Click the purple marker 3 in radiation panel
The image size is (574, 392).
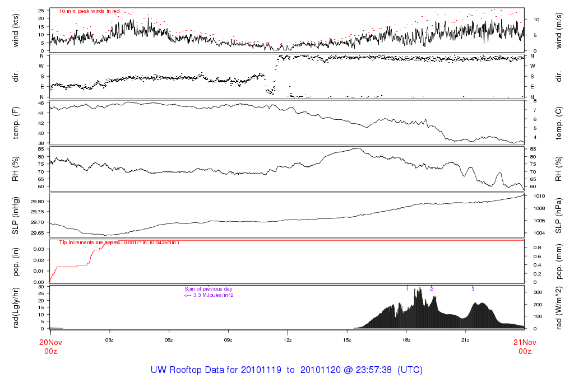tap(473, 289)
